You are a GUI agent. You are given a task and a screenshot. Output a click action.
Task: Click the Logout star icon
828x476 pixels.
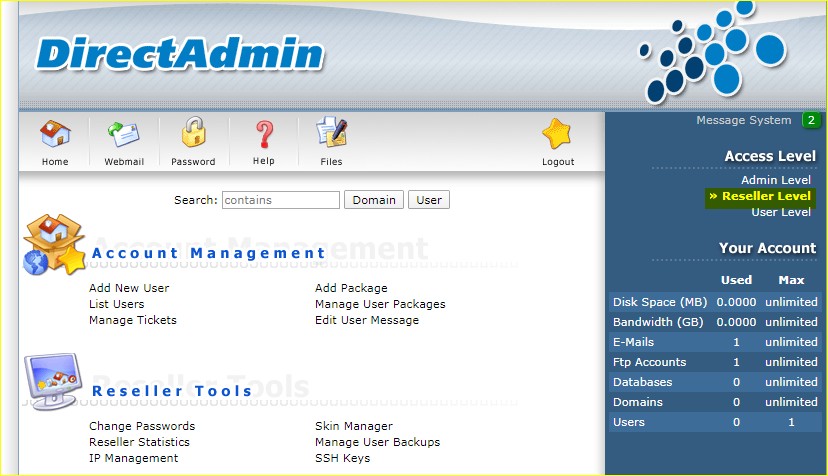tap(557, 134)
